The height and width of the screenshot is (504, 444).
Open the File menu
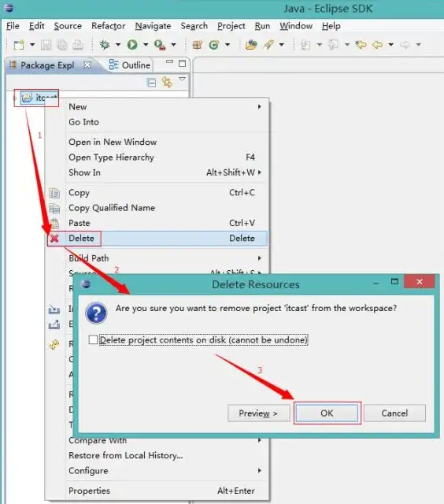tap(13, 26)
